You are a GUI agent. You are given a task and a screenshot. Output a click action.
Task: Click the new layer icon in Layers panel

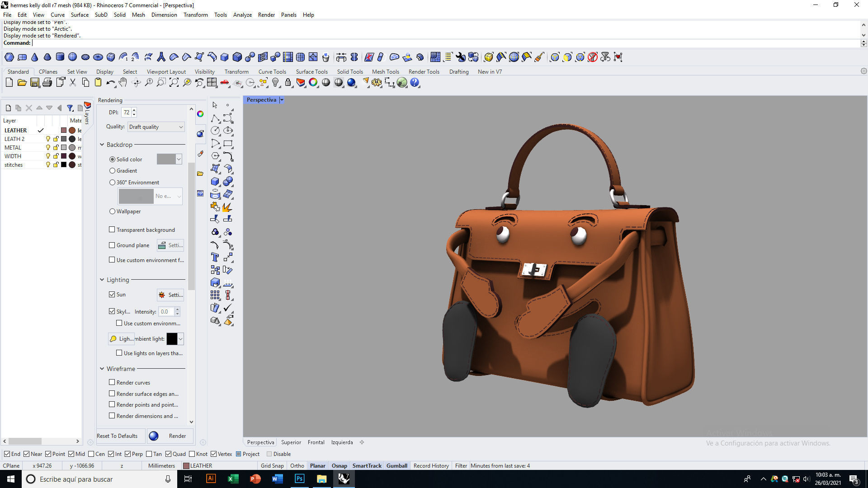pyautogui.click(x=8, y=108)
